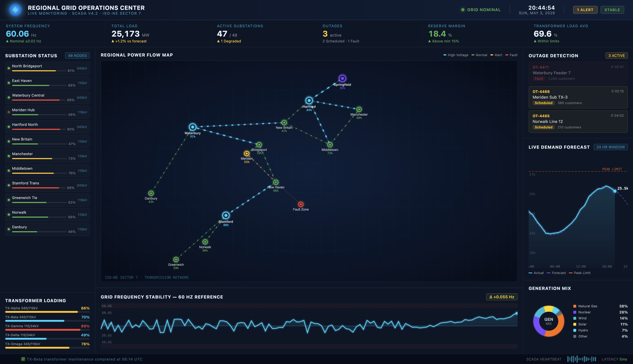This screenshot has height=364, width=633.
Task: Select the Middletown map node
Action: pos(330,145)
